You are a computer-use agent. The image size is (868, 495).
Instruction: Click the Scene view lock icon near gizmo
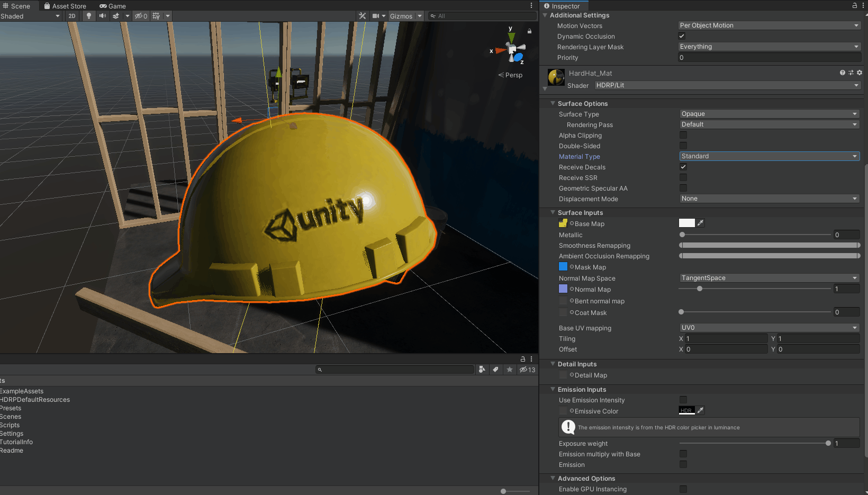pyautogui.click(x=529, y=31)
